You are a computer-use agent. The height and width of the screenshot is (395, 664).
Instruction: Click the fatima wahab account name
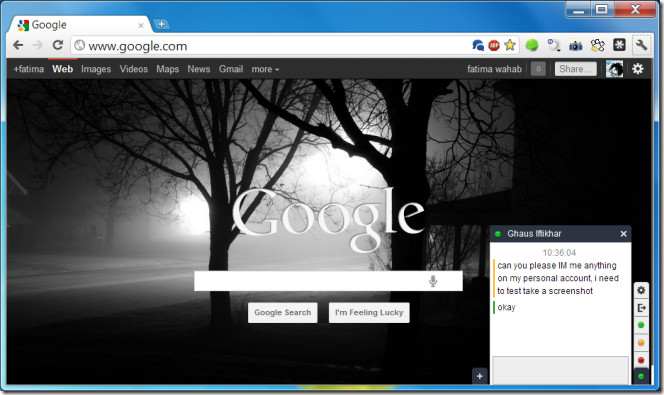point(494,69)
